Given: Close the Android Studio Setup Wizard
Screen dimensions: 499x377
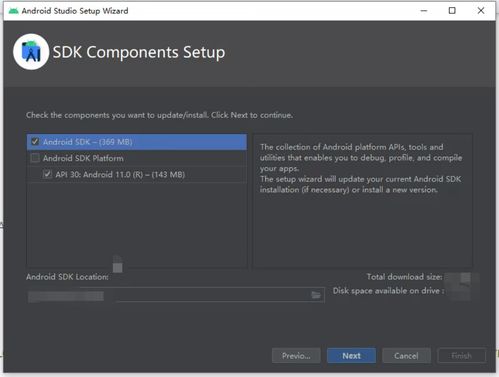Looking at the screenshot, I should tap(481, 11).
